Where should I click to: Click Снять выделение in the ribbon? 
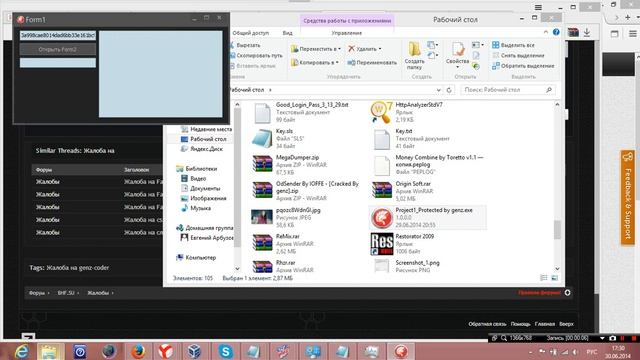[x=518, y=56]
